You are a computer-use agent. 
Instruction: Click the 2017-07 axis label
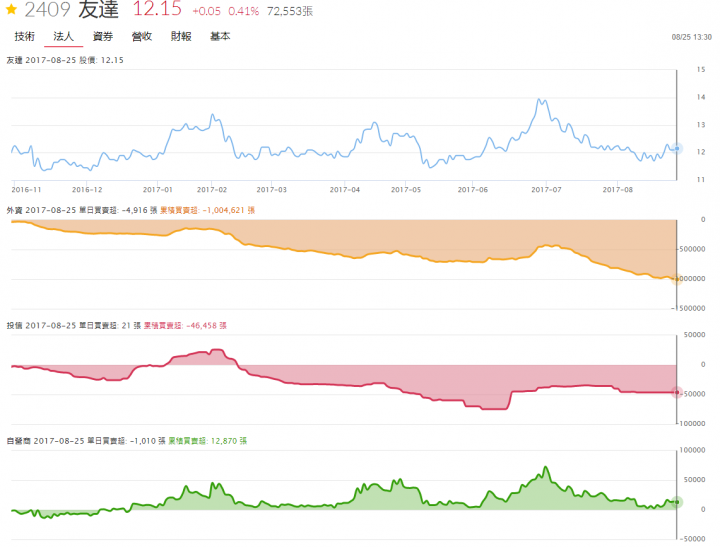point(546,190)
